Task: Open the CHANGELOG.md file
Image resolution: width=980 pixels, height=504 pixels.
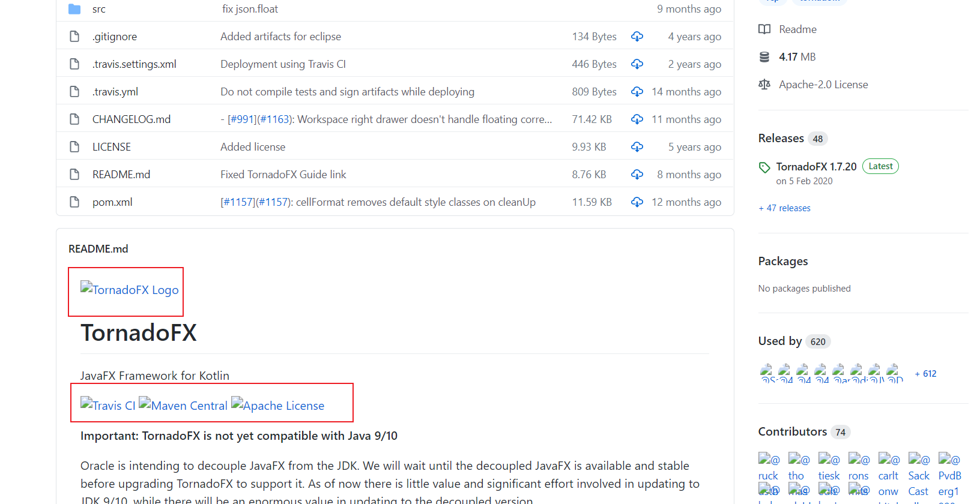Action: point(132,119)
